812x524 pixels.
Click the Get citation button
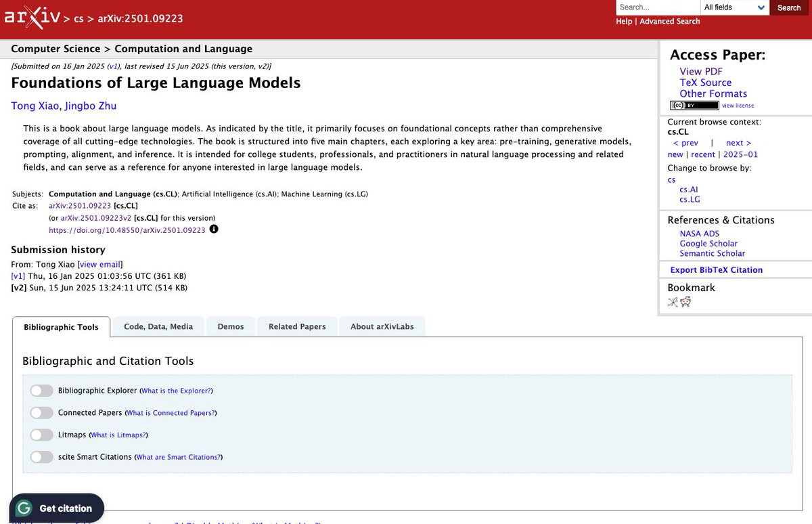click(x=57, y=508)
